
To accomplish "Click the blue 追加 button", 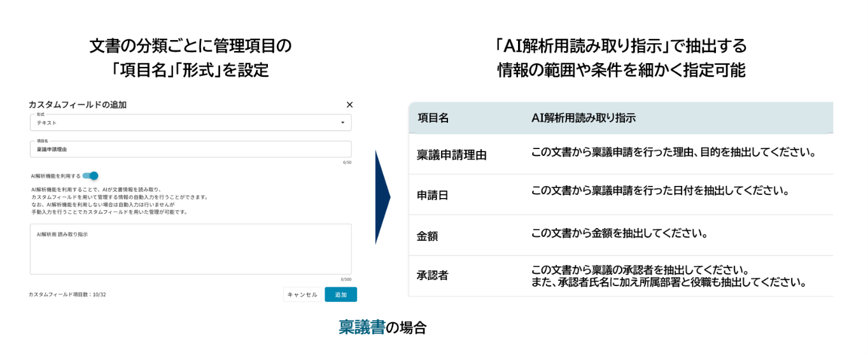I will click(340, 294).
